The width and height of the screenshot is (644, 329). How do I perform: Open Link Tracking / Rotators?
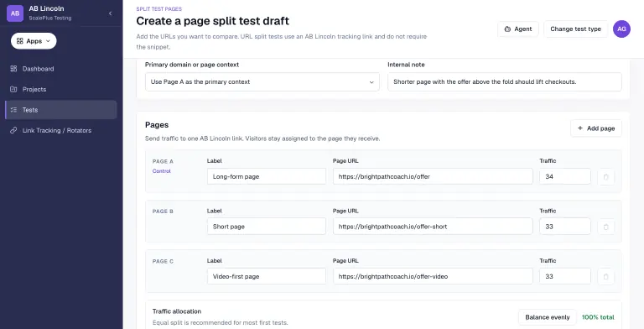[60, 130]
